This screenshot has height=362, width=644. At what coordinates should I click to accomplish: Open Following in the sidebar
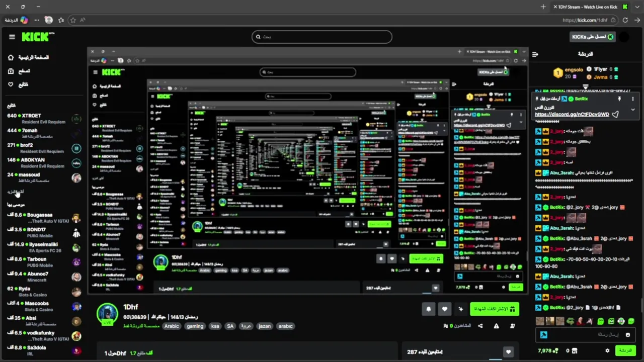[18, 84]
